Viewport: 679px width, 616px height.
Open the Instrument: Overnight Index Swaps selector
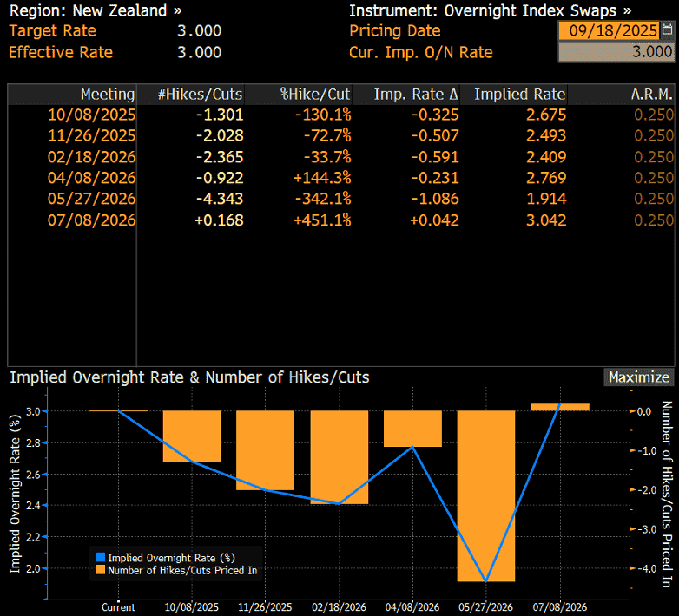490,11
